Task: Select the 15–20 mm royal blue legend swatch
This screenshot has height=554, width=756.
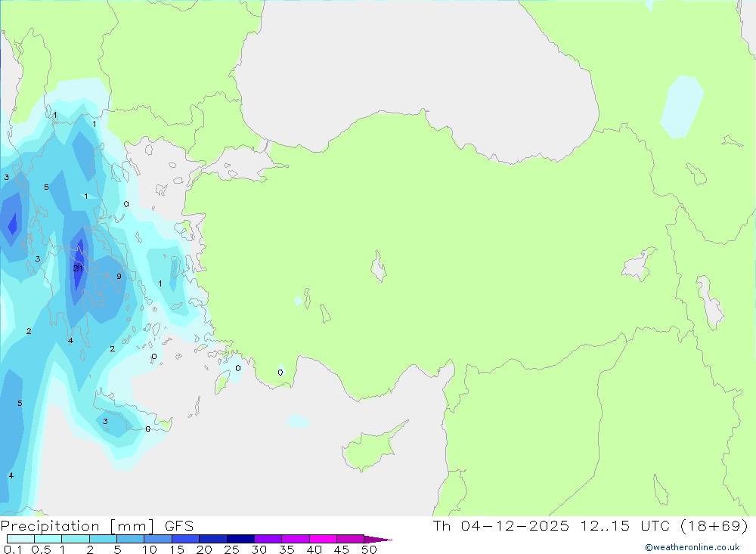Action: [186, 539]
